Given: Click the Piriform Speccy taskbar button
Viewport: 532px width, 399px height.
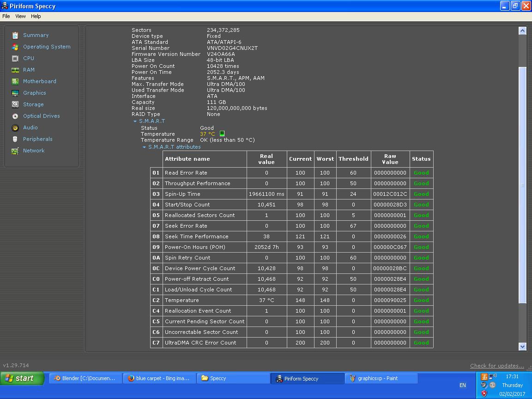Looking at the screenshot, I should [308, 378].
